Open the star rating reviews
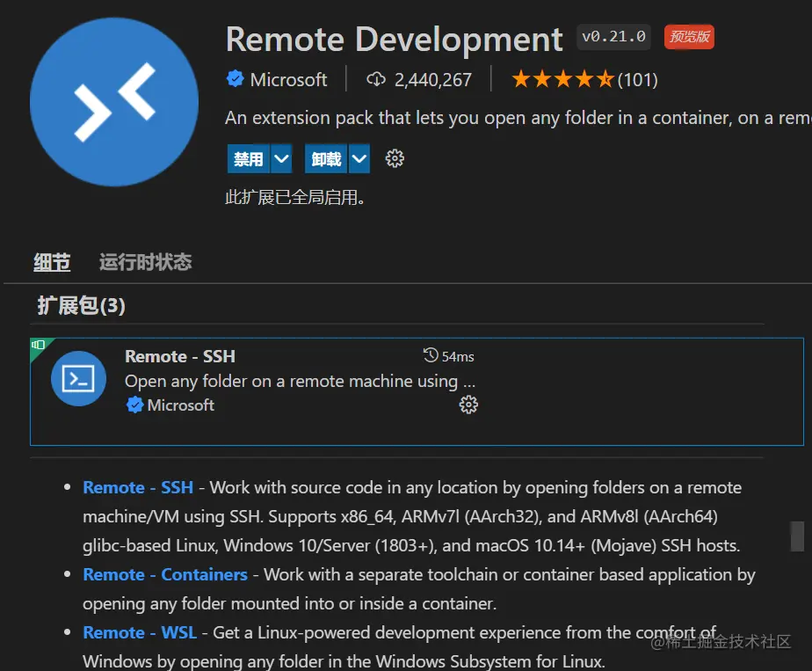 [x=562, y=80]
